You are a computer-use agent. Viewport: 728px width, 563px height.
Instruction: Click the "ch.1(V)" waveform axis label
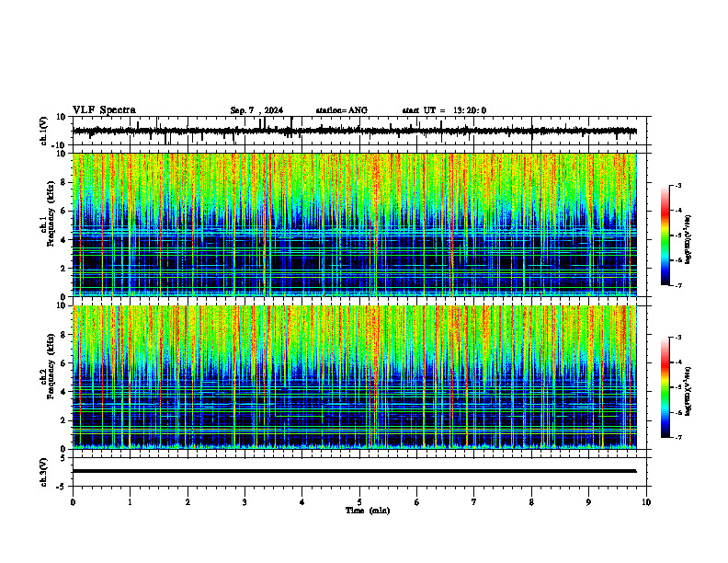pos(43,131)
